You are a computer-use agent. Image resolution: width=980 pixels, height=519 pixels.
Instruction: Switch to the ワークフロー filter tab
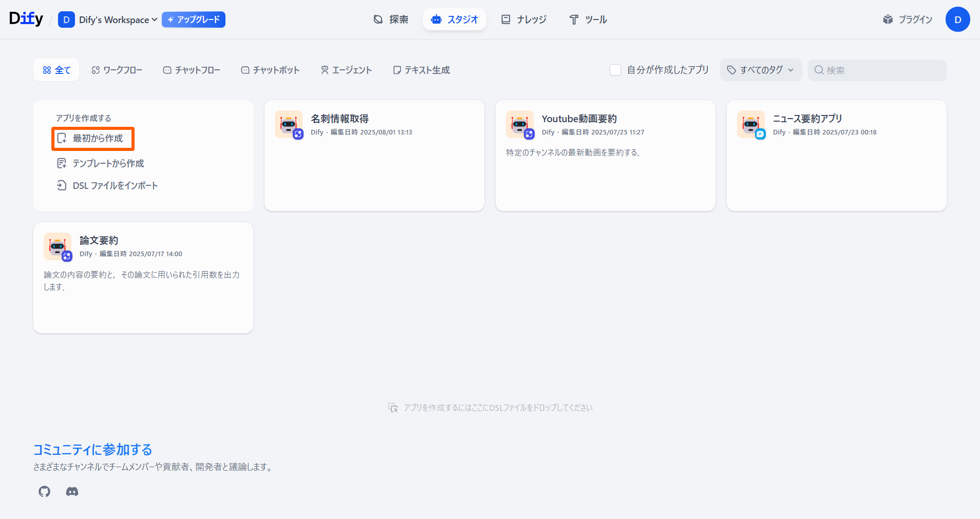click(117, 70)
